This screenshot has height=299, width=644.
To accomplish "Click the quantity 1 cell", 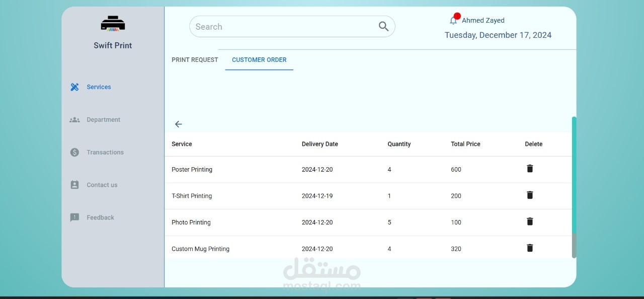I will coord(389,196).
